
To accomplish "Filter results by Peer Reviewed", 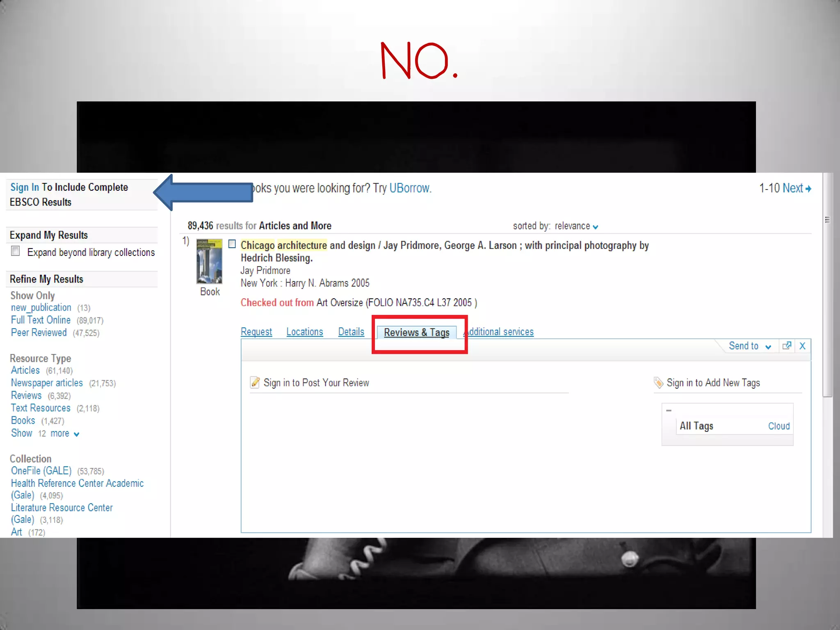I will [x=39, y=332].
